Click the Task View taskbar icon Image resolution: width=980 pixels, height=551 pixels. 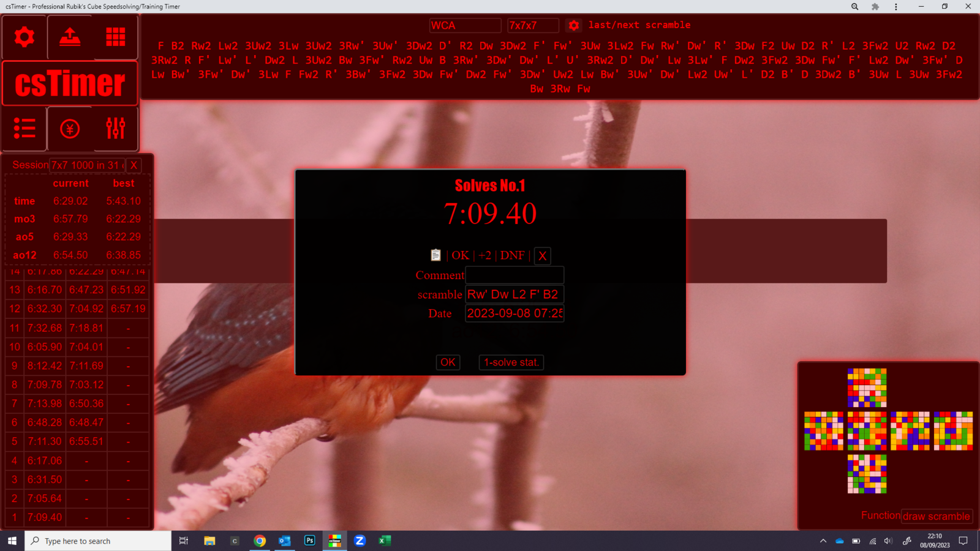pos(183,541)
